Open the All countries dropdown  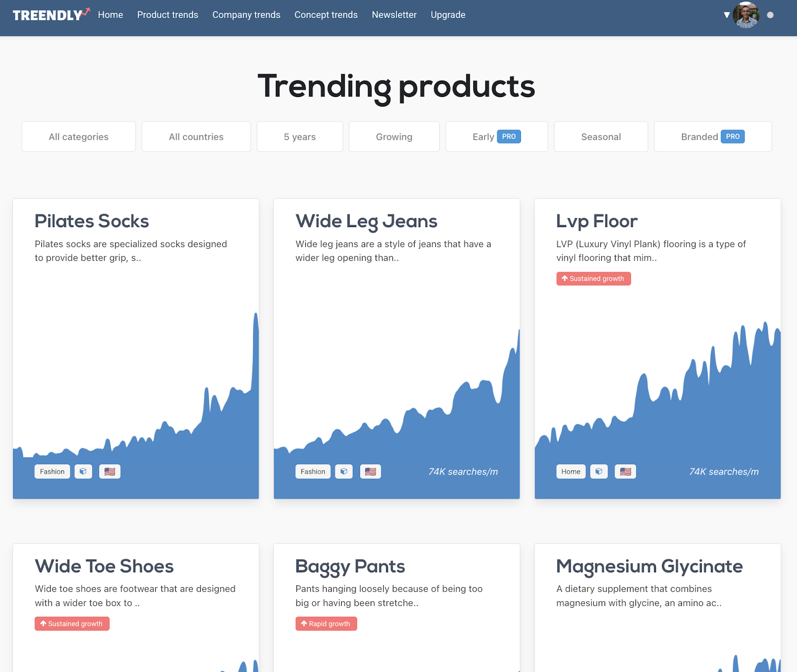tap(196, 136)
